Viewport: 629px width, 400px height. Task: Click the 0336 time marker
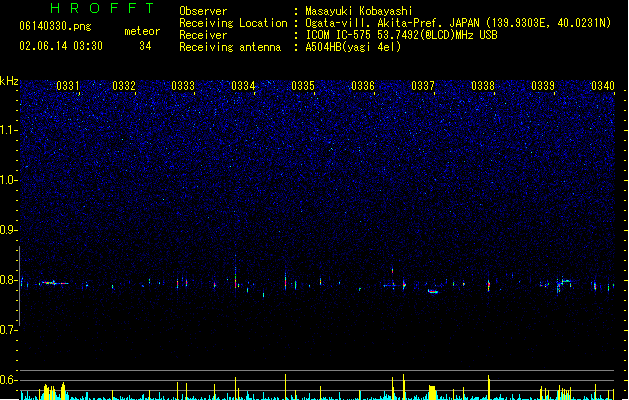pyautogui.click(x=363, y=86)
